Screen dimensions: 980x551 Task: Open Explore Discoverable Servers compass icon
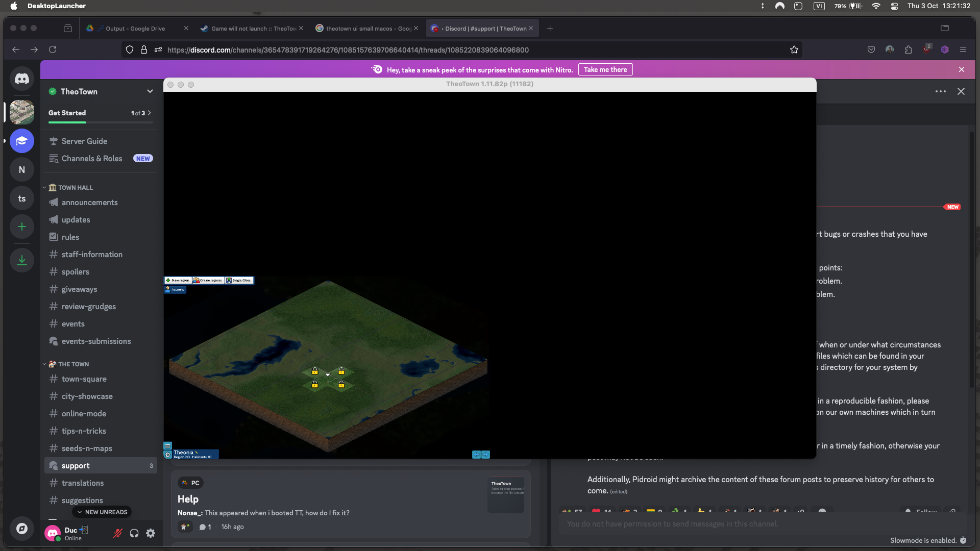(22, 529)
